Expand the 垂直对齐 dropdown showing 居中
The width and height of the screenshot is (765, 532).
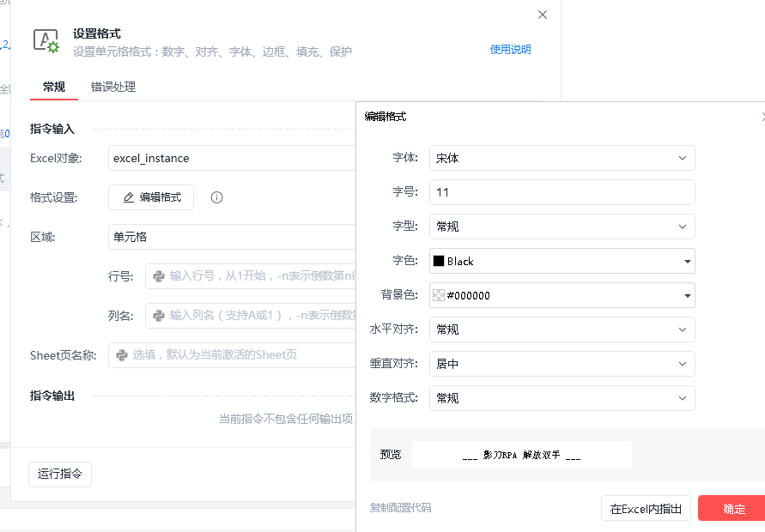point(562,364)
